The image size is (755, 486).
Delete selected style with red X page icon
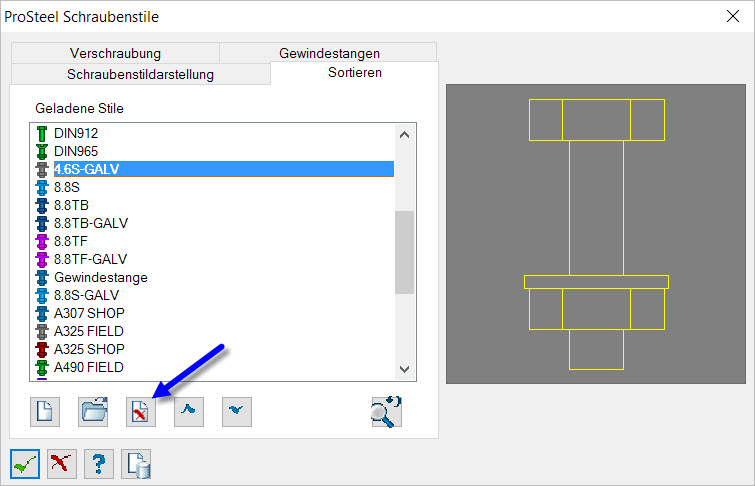click(141, 412)
